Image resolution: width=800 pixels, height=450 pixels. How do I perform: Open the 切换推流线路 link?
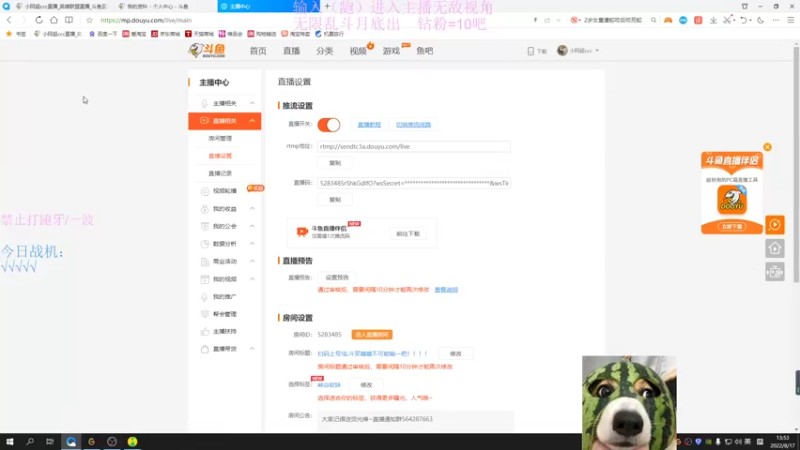pos(413,124)
